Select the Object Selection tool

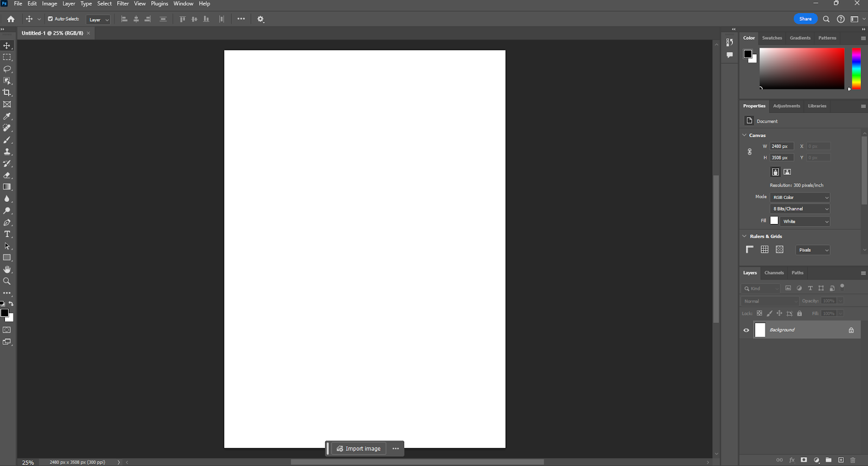pyautogui.click(x=7, y=81)
